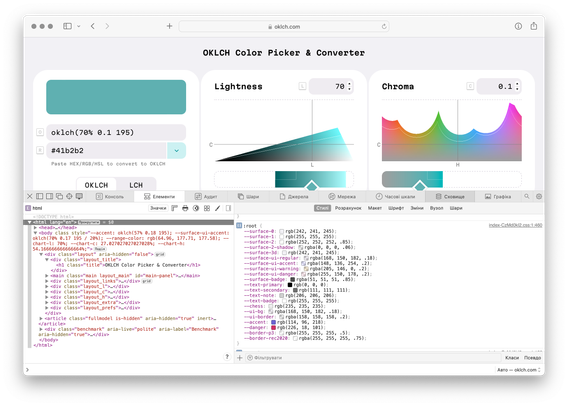
Task: Toggle compositing borders grid icon
Action: [x=207, y=208]
